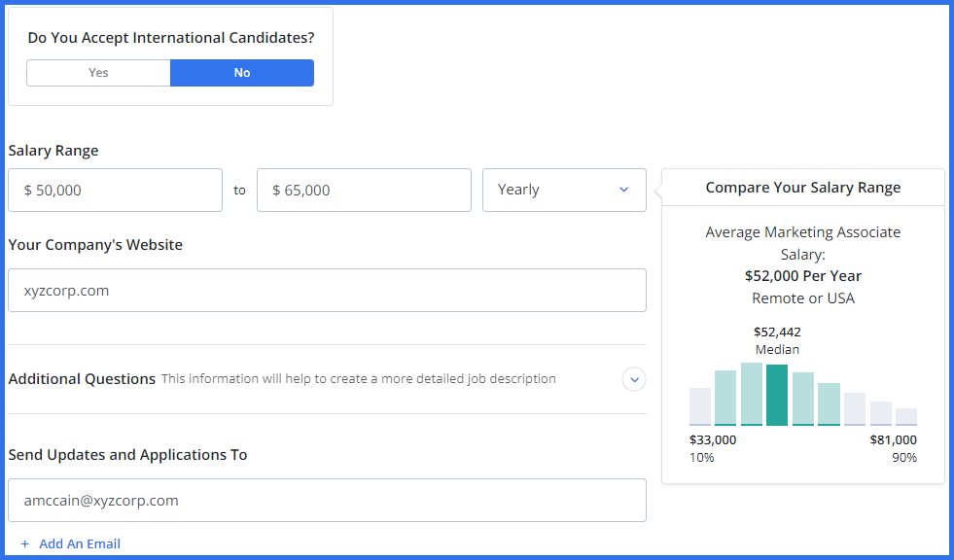The height and width of the screenshot is (560, 954).
Task: Click the $52,442 Median label
Action: (x=777, y=340)
